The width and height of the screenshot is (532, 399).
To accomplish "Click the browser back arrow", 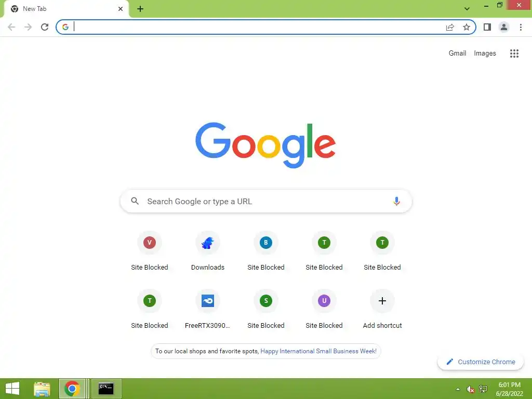I will pos(11,27).
